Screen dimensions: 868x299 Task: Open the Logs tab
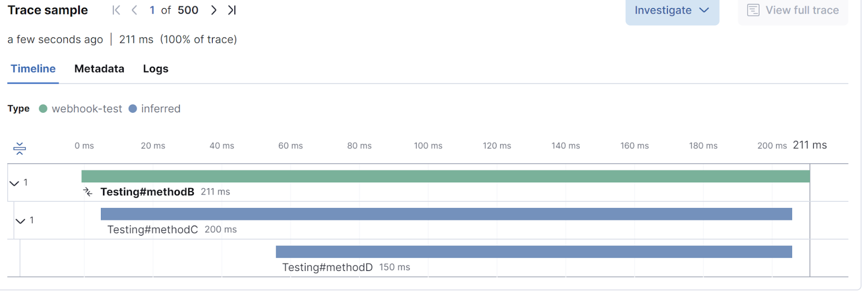click(x=156, y=69)
